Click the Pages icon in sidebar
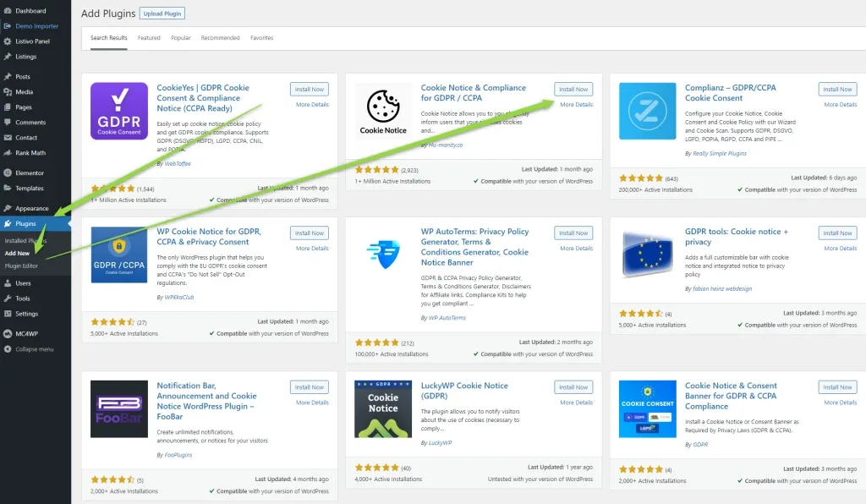The image size is (866, 504). (7, 107)
